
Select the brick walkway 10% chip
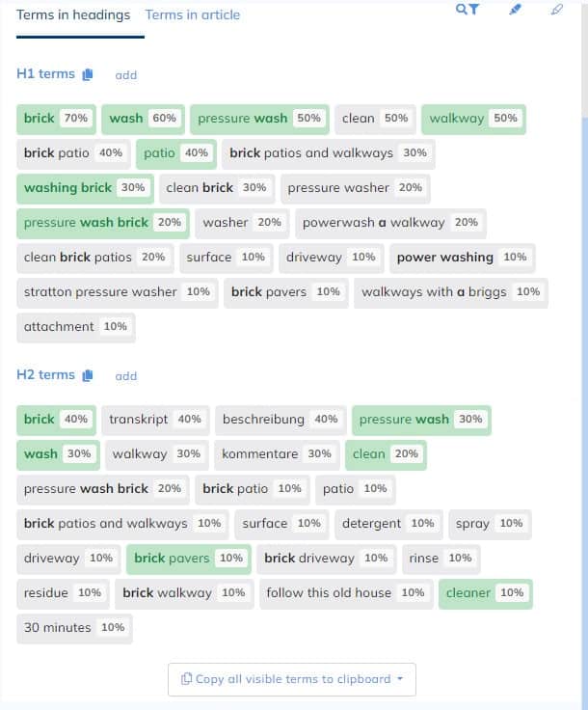coord(184,593)
